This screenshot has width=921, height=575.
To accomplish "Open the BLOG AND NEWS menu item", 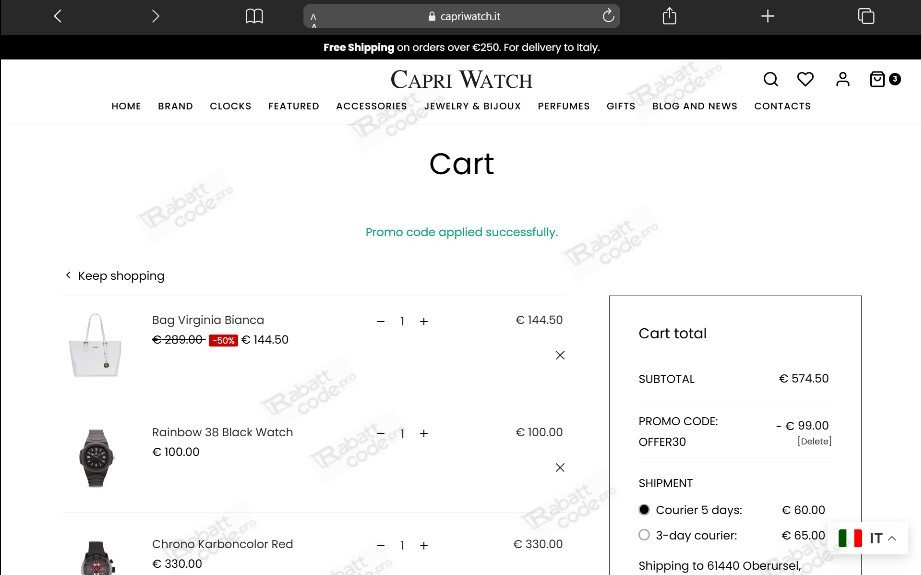I will coord(695,106).
